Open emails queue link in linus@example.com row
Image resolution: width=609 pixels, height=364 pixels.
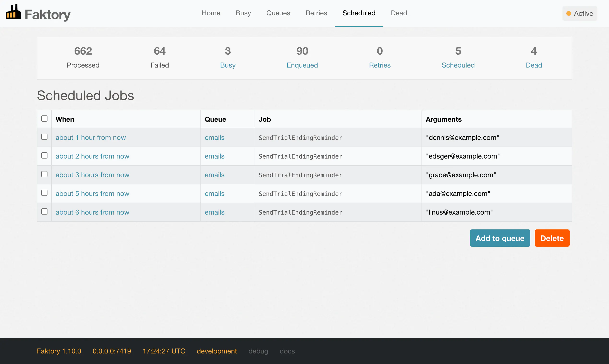[215, 212]
